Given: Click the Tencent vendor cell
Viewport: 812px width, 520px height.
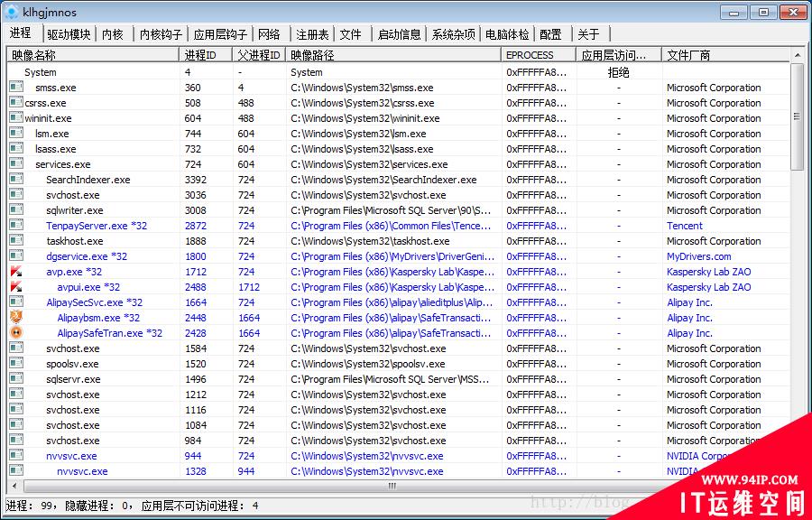Looking at the screenshot, I should click(685, 226).
